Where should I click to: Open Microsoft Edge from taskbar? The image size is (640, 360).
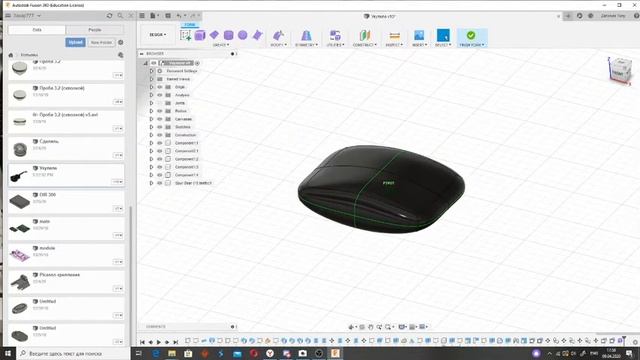pyautogui.click(x=156, y=353)
